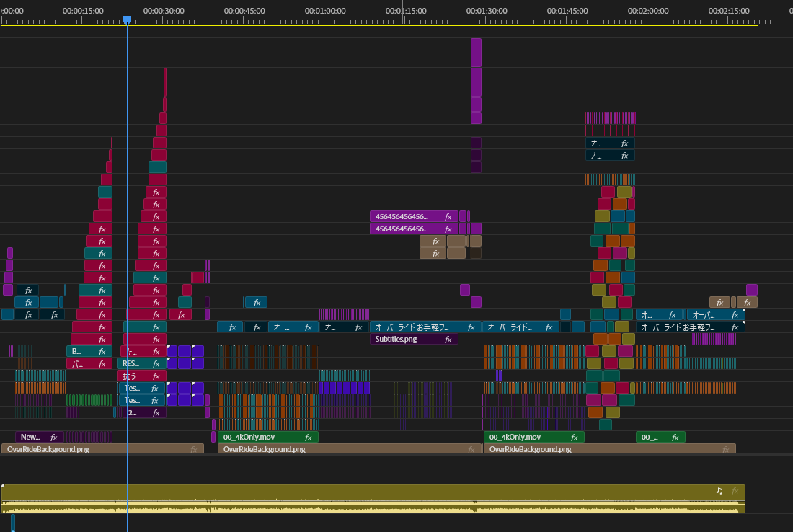
Task: Select the lower '456456456456...' clip label
Action: point(402,229)
